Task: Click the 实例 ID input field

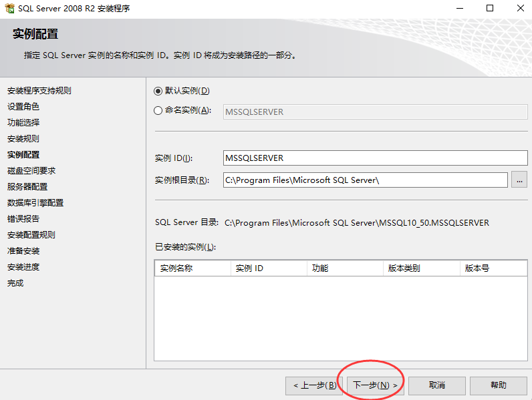Action: pyautogui.click(x=375, y=158)
